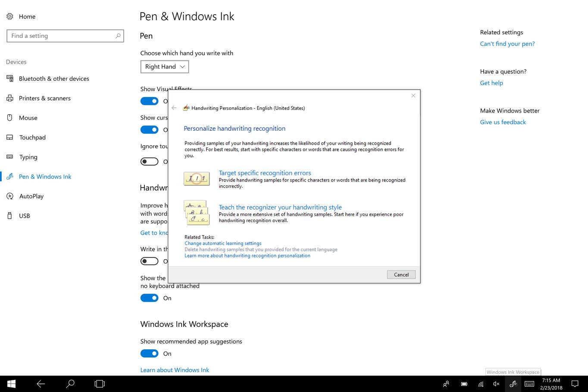This screenshot has height=392, width=588.
Task: Click the search magnifier in Find a setting
Action: tap(118, 36)
